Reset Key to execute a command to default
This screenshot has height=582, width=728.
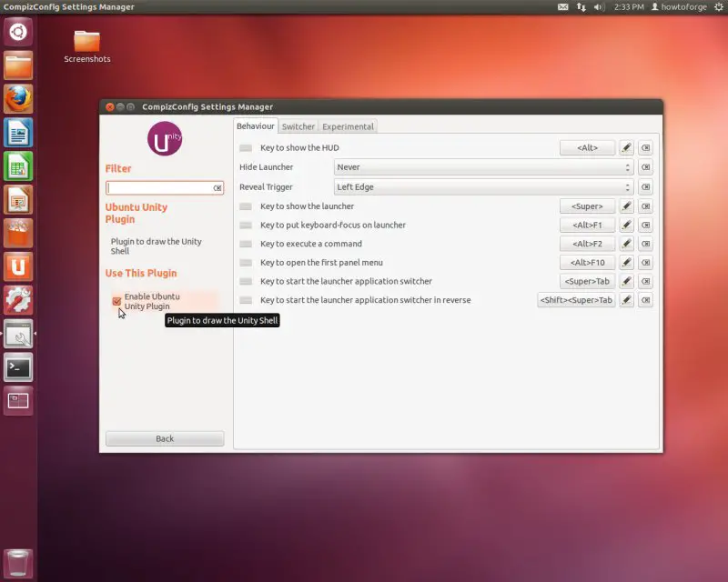tap(645, 244)
